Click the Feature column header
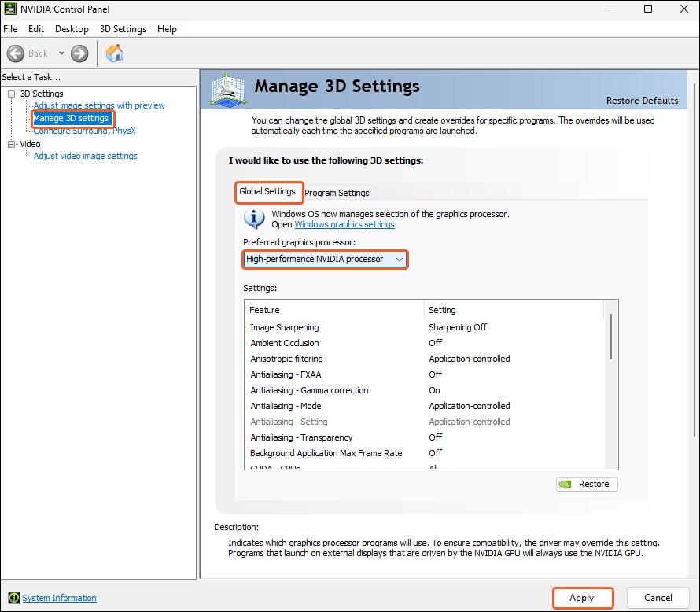 pos(334,310)
